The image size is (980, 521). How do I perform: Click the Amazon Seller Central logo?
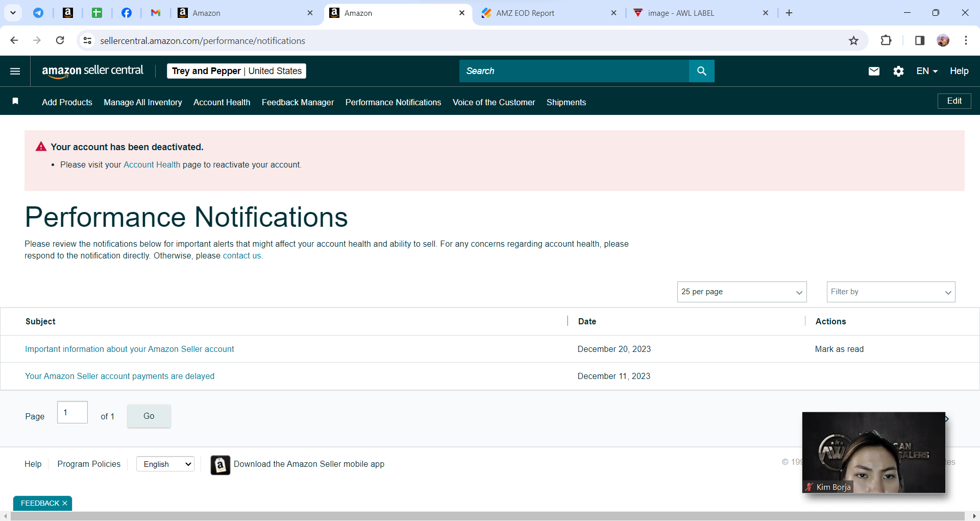pyautogui.click(x=93, y=71)
